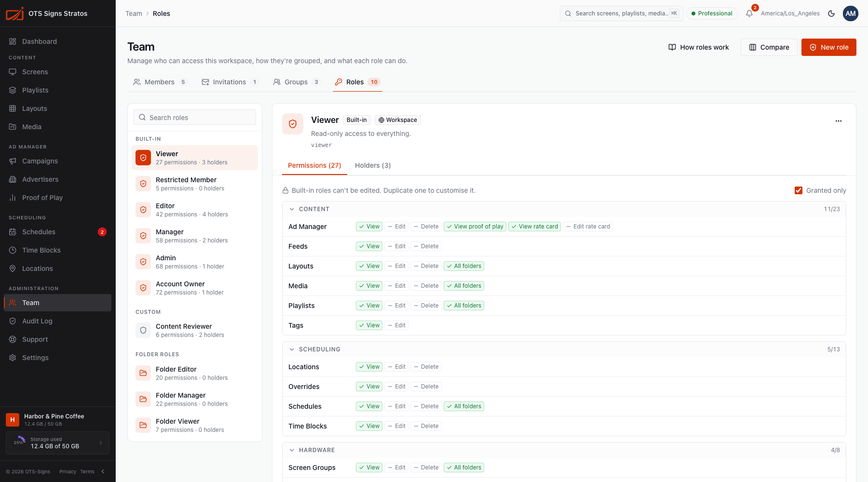
Task: Toggle dark mode moon icon
Action: pyautogui.click(x=831, y=13)
